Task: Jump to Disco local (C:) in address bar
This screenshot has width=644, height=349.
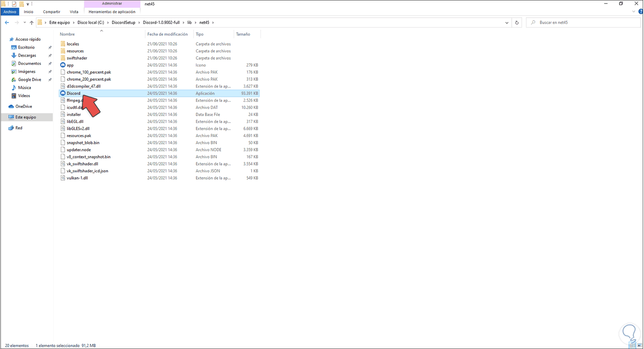Action: (x=91, y=22)
